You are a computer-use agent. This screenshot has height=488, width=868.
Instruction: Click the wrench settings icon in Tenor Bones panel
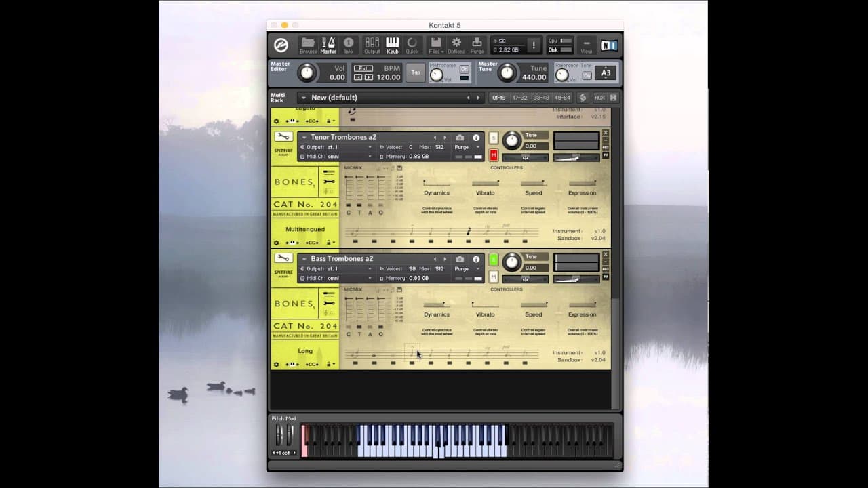coord(329,182)
